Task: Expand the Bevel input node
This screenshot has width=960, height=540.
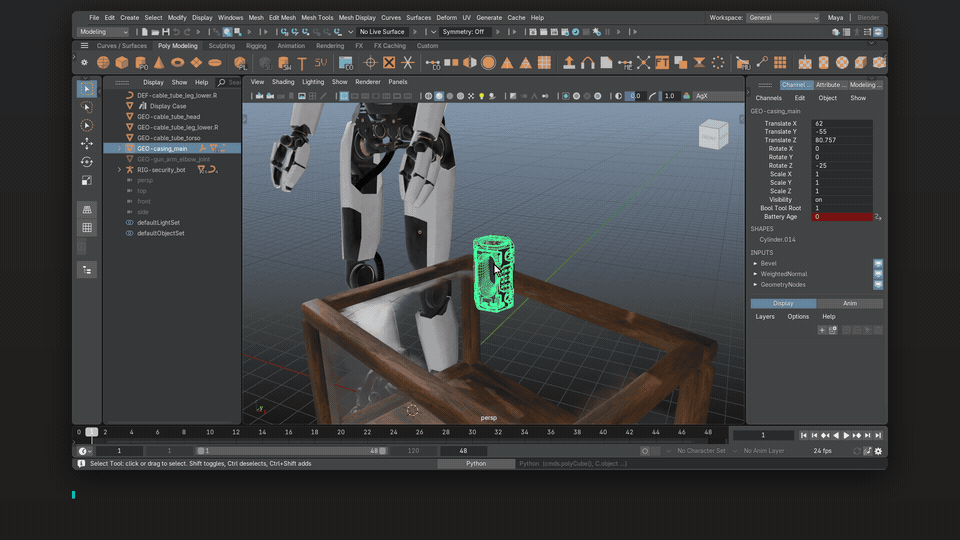Action: tap(755, 263)
